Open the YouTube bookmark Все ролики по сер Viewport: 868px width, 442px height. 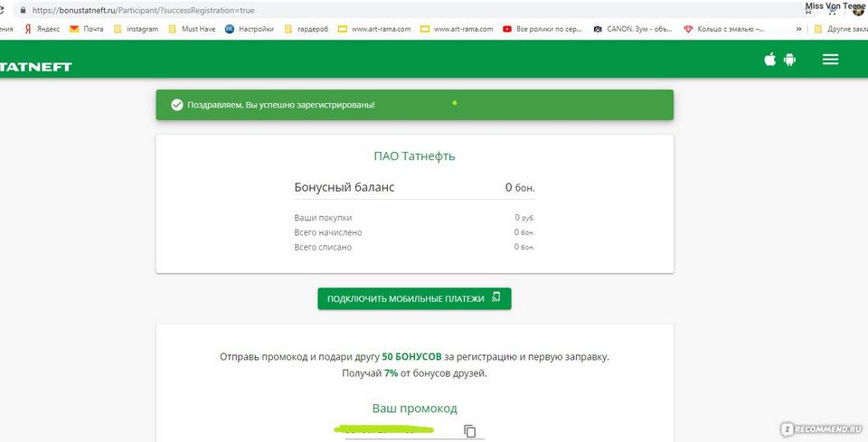pyautogui.click(x=542, y=29)
